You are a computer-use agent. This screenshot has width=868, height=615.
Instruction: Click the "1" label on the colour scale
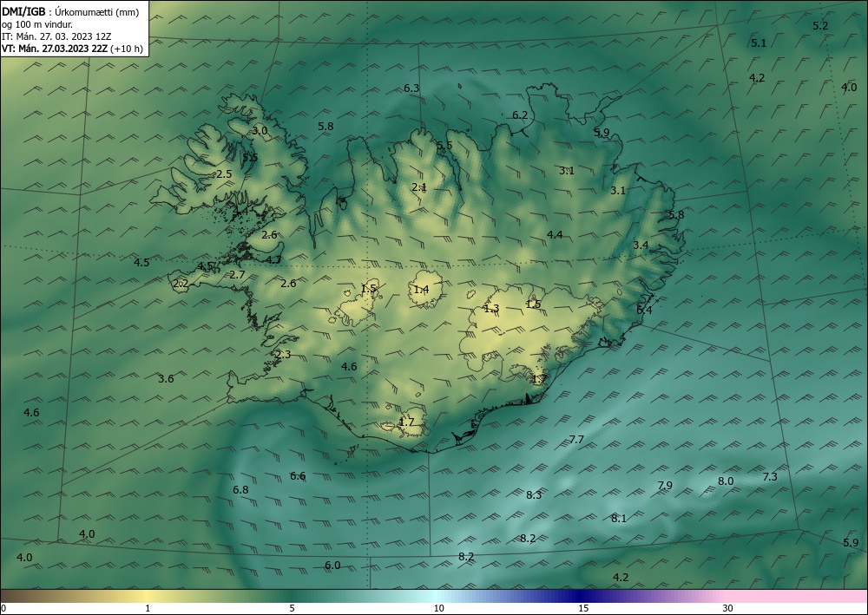point(148,609)
